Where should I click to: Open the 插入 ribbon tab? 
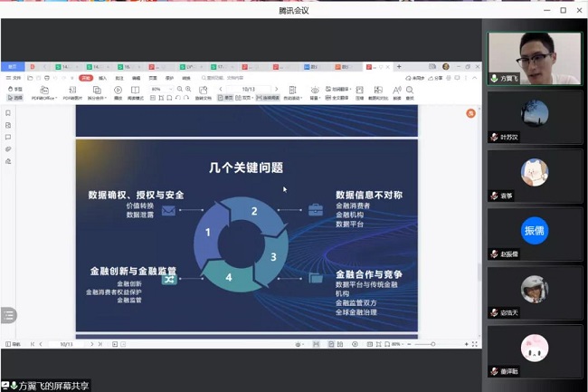pyautogui.click(x=102, y=78)
